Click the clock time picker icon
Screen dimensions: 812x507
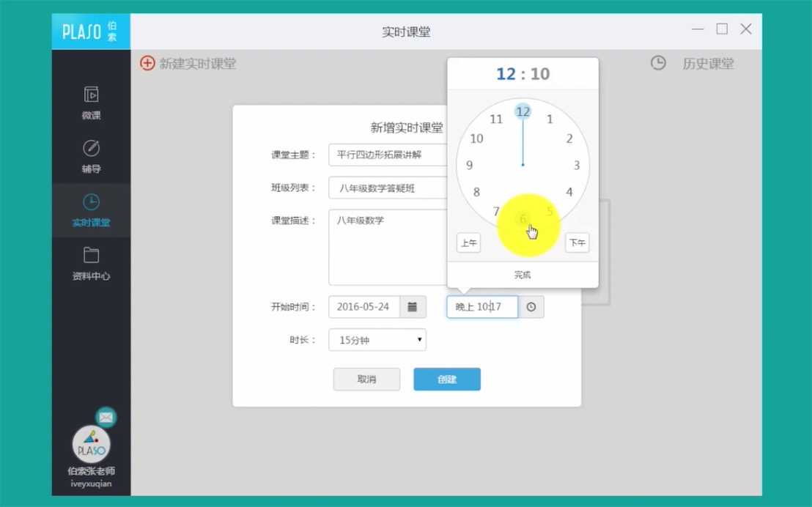click(531, 307)
